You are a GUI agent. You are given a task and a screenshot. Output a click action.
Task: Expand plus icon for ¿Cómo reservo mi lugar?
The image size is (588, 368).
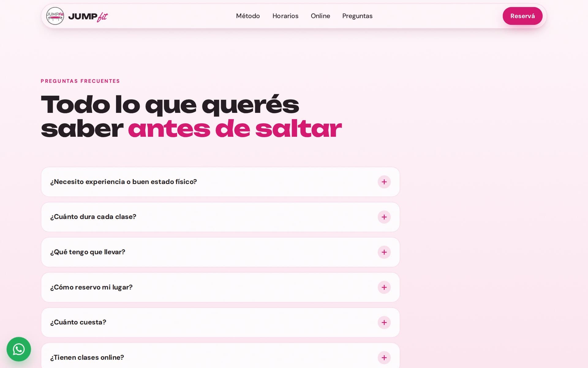point(384,287)
